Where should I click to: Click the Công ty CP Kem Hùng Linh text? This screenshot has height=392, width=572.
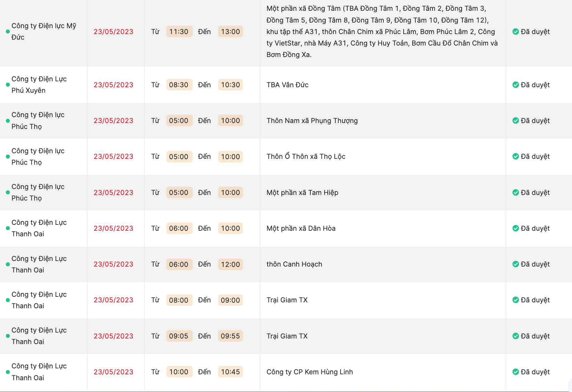click(310, 372)
